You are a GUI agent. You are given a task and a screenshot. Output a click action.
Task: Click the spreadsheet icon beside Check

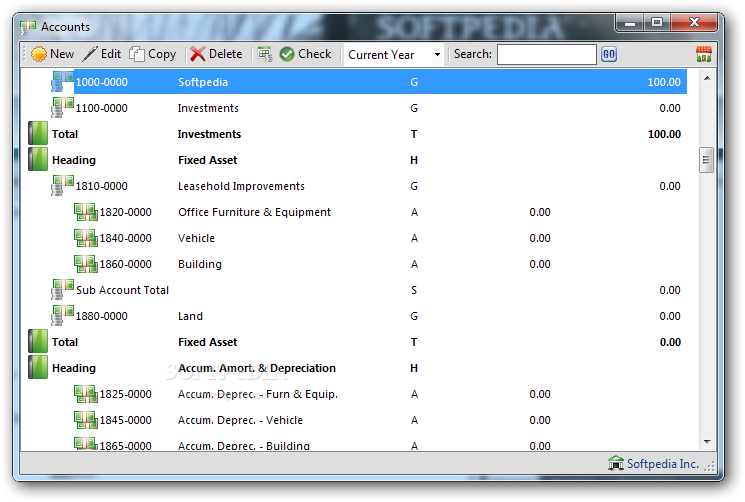click(265, 54)
